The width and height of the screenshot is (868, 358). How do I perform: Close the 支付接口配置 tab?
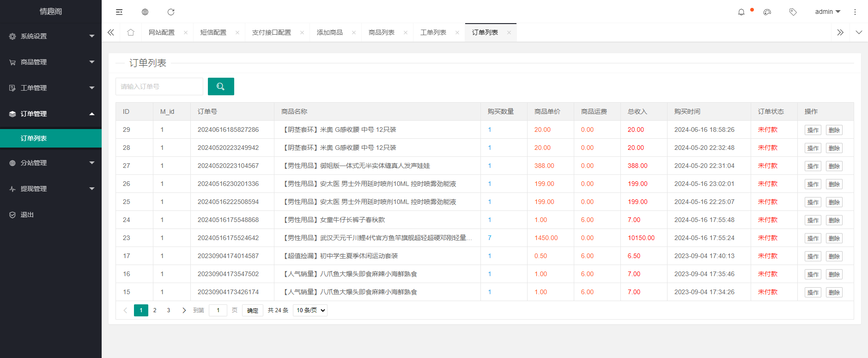tap(302, 32)
